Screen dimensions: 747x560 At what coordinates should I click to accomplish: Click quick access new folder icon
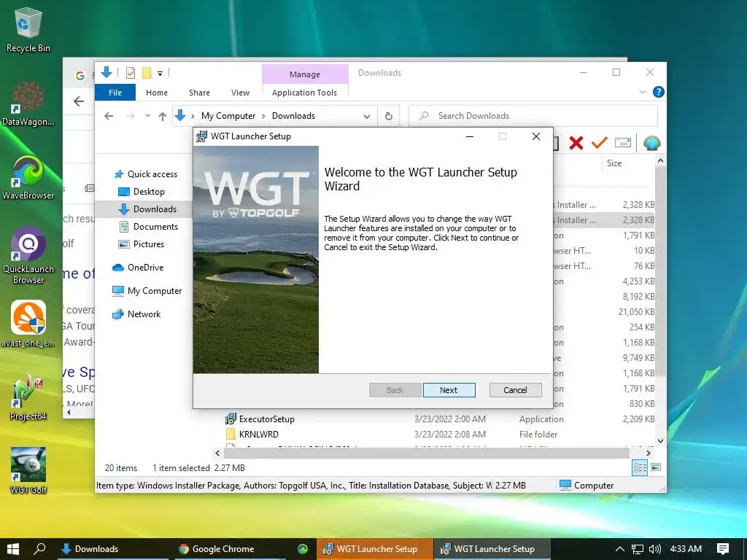(x=147, y=73)
